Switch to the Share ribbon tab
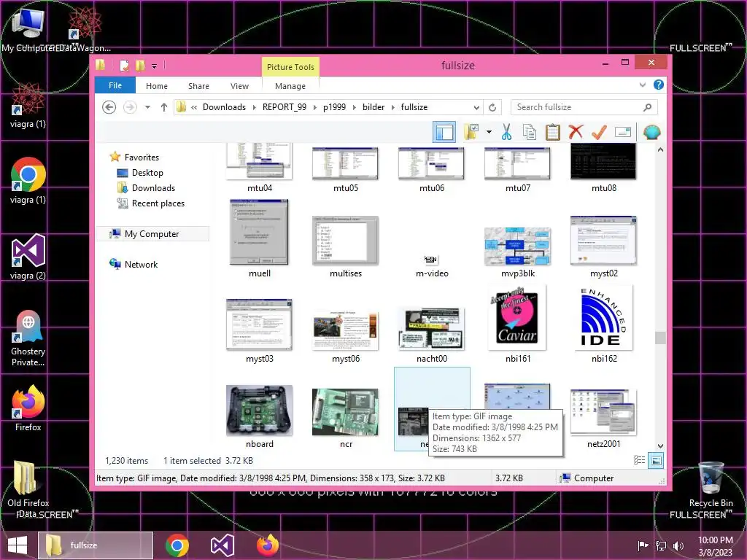 click(x=198, y=86)
